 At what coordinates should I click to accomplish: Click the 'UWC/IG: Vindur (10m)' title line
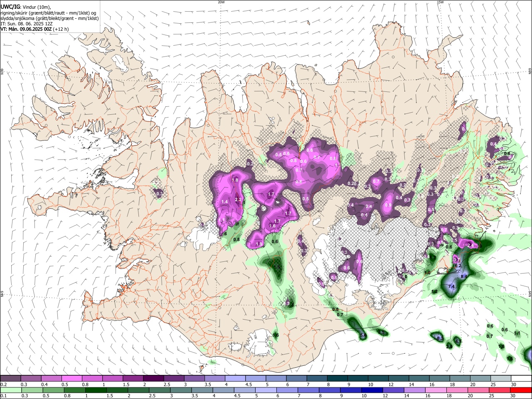tap(26, 7)
